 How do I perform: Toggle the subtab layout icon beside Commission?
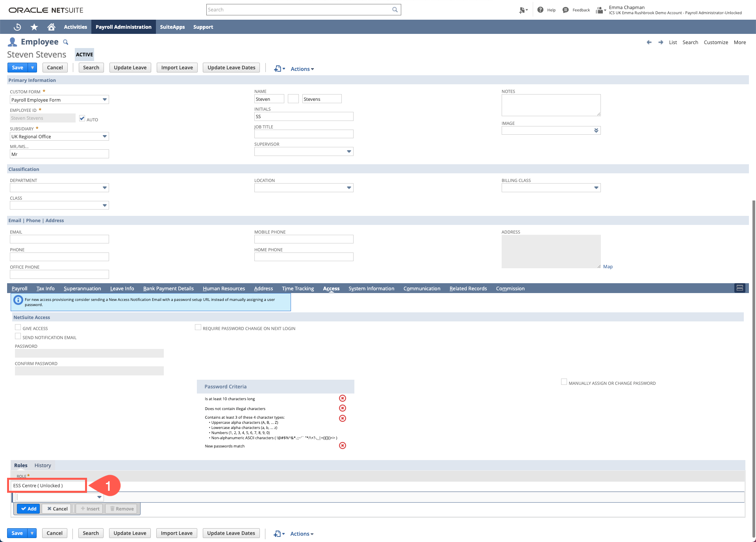click(x=740, y=288)
